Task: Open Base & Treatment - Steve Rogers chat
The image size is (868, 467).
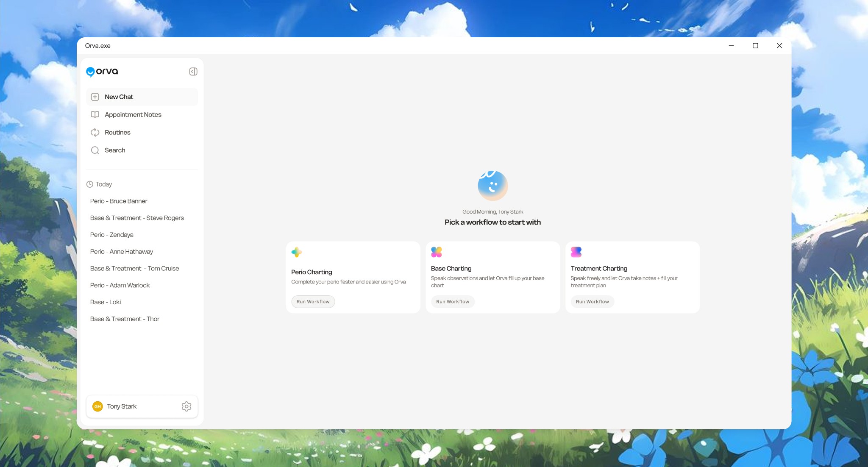Action: point(137,218)
